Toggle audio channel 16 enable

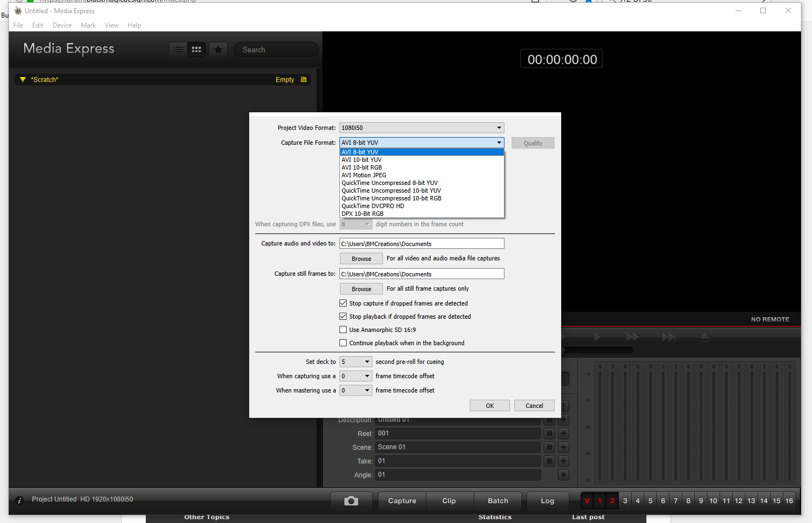pyautogui.click(x=789, y=501)
